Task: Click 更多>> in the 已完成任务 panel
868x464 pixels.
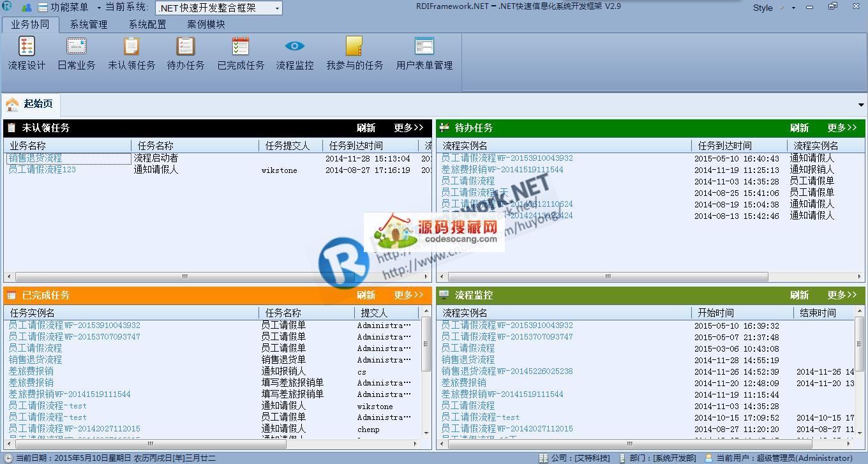Action: (x=408, y=295)
